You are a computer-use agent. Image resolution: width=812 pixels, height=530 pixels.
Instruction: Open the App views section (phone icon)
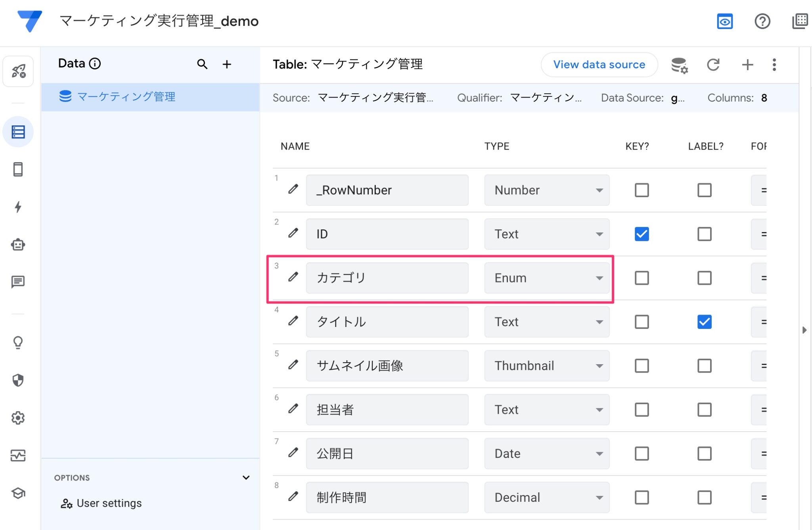[18, 169]
